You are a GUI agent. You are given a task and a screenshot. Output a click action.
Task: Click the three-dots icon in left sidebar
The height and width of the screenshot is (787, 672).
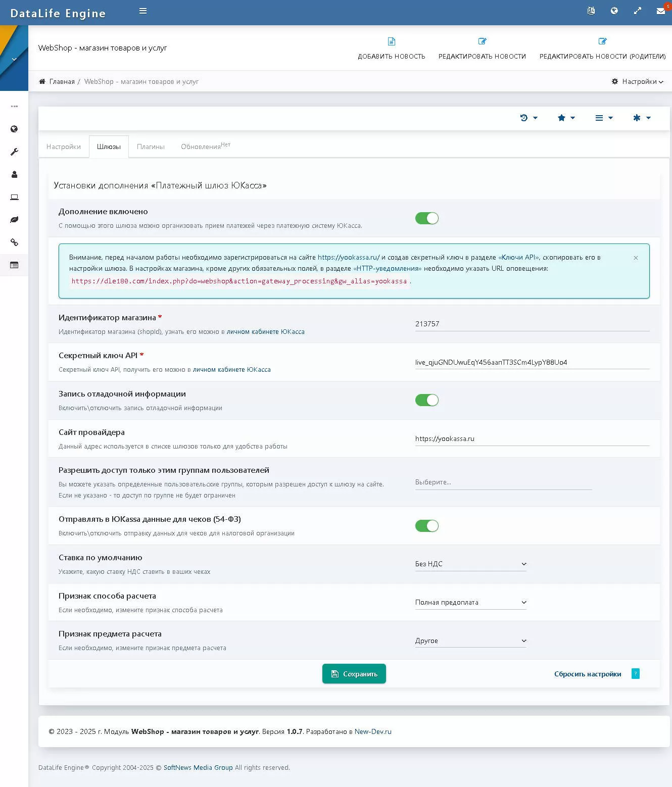click(14, 106)
